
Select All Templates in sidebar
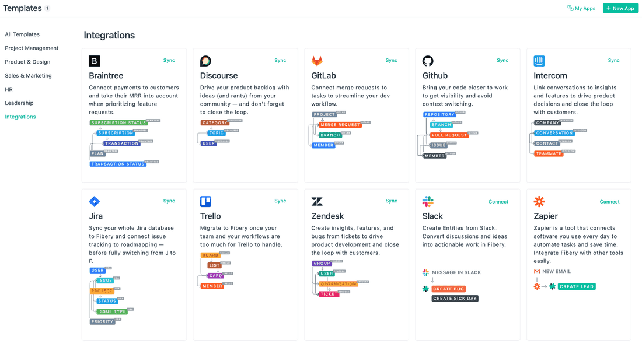[x=22, y=34]
